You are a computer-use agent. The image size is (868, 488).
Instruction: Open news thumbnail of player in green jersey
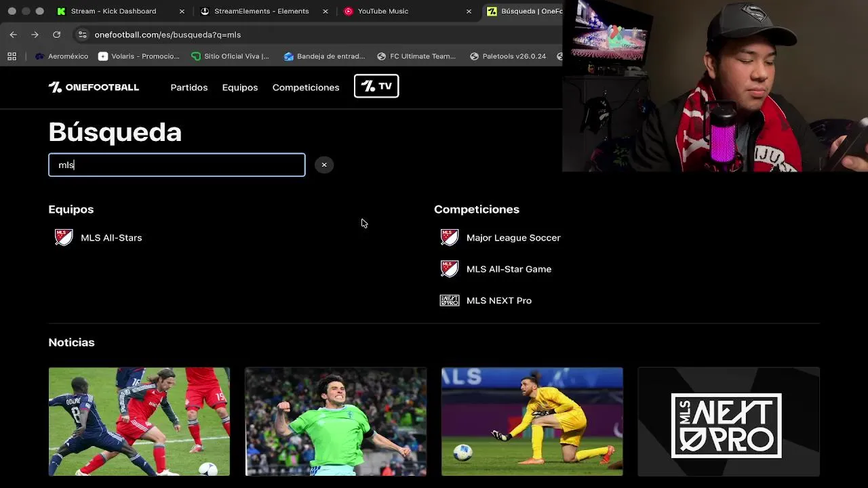pyautogui.click(x=336, y=422)
